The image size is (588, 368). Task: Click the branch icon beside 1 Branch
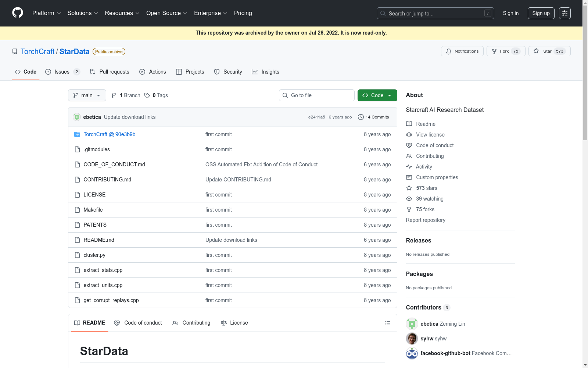(114, 95)
